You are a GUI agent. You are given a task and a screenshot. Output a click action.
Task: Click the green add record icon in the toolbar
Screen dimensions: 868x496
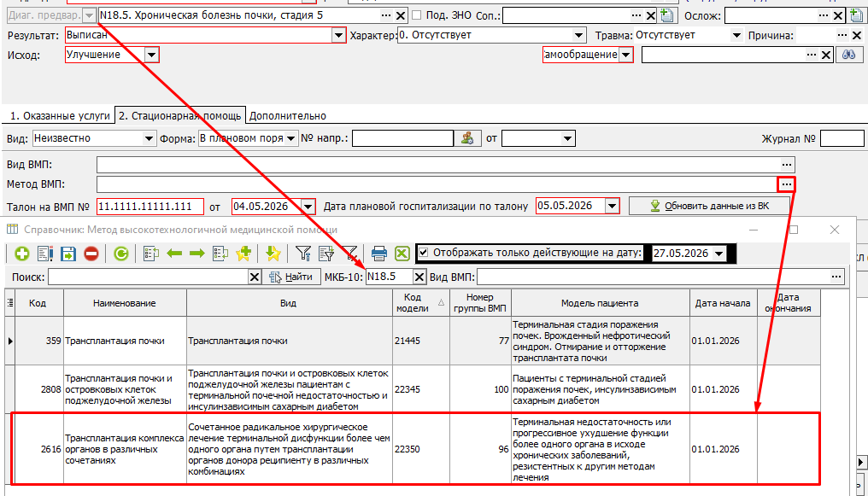(22, 254)
